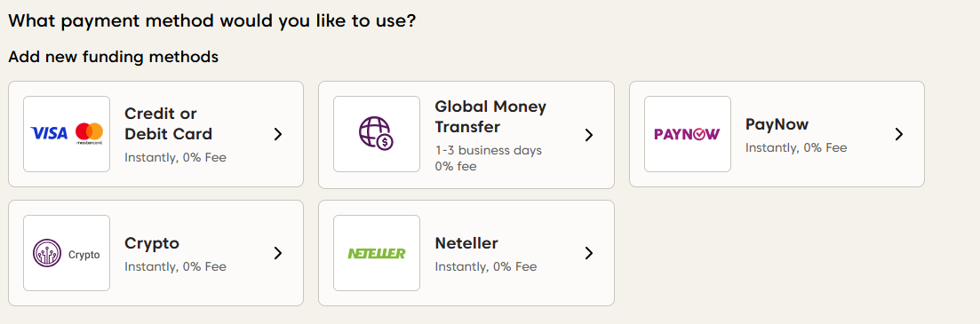Click the Visa logo

click(49, 133)
